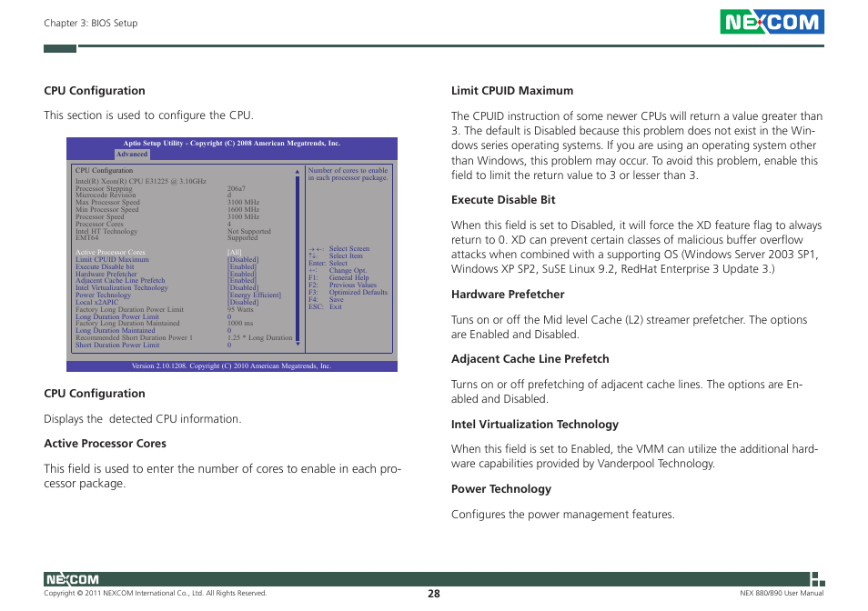Click F3 Optimized Defaults entry
The image size is (868, 611).
(x=348, y=292)
